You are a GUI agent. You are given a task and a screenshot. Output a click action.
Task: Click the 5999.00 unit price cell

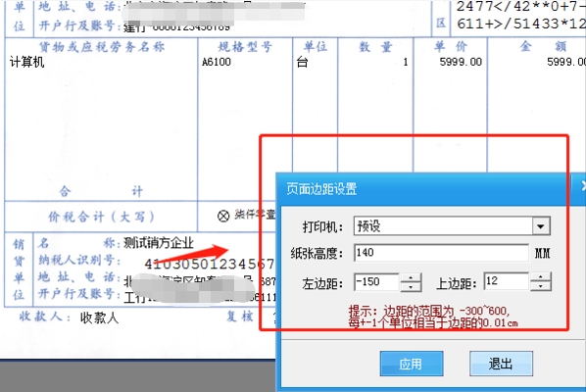pyautogui.click(x=461, y=62)
